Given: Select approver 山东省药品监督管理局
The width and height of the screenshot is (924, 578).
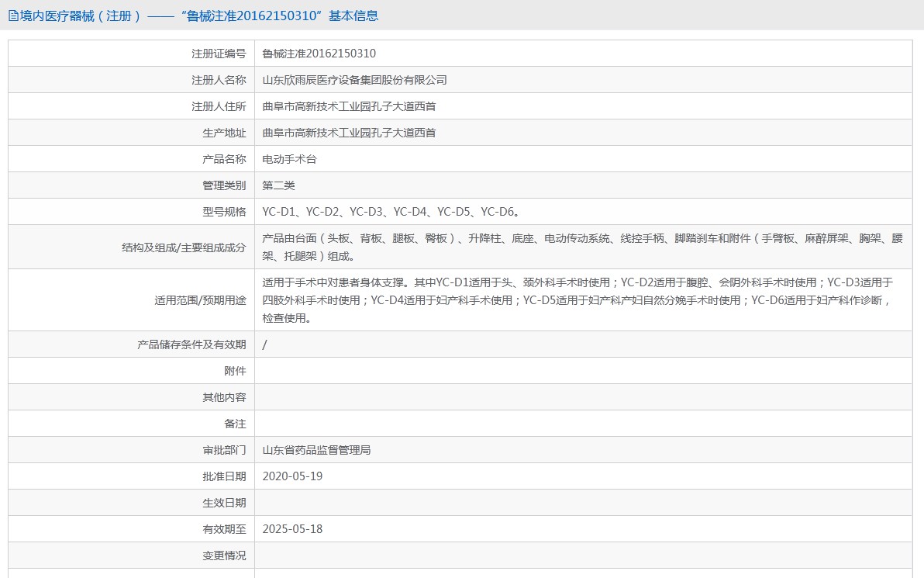Looking at the screenshot, I should [x=316, y=451].
